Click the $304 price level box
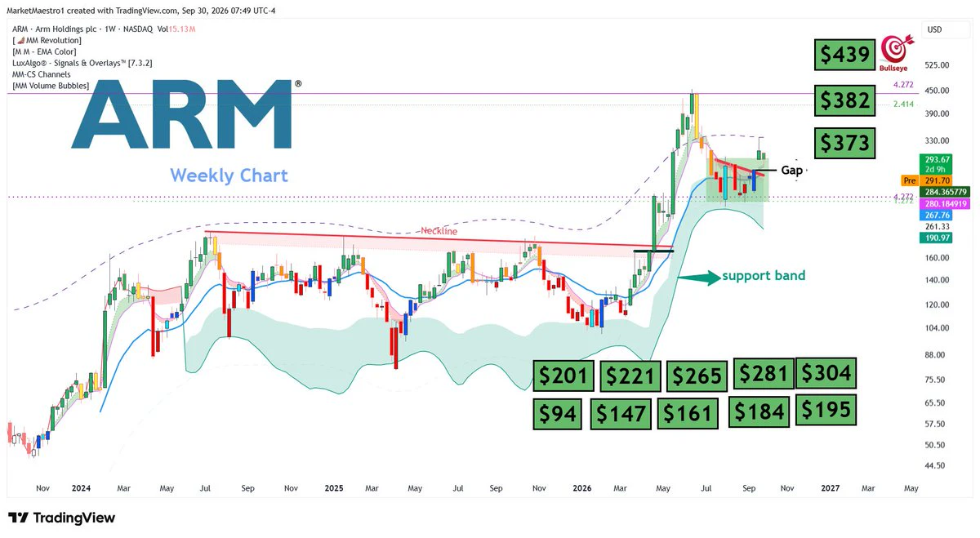 826,373
